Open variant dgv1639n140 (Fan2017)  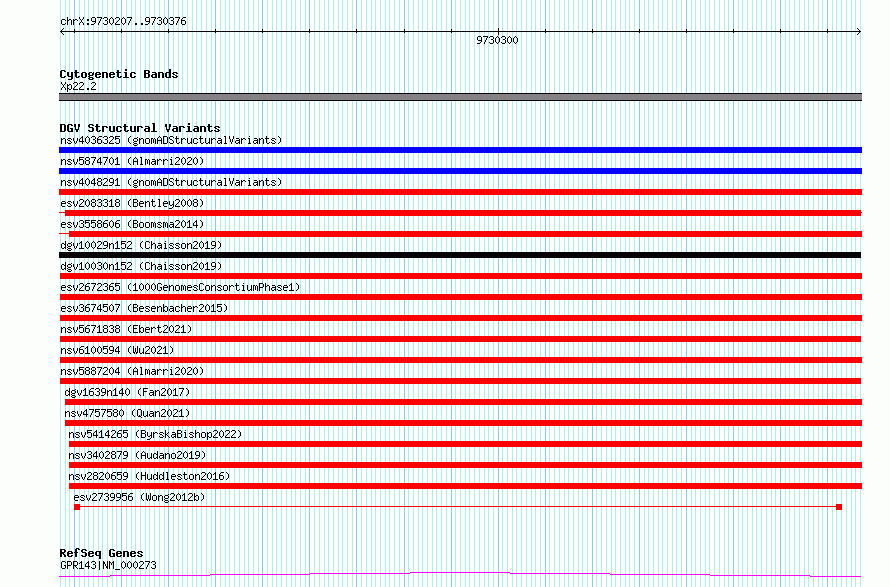[127, 392]
